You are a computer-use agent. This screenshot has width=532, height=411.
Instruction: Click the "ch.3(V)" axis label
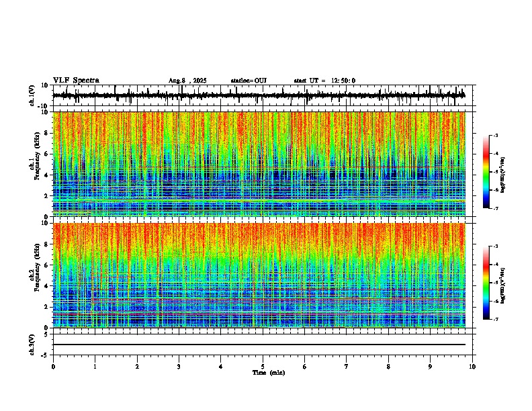point(32,345)
